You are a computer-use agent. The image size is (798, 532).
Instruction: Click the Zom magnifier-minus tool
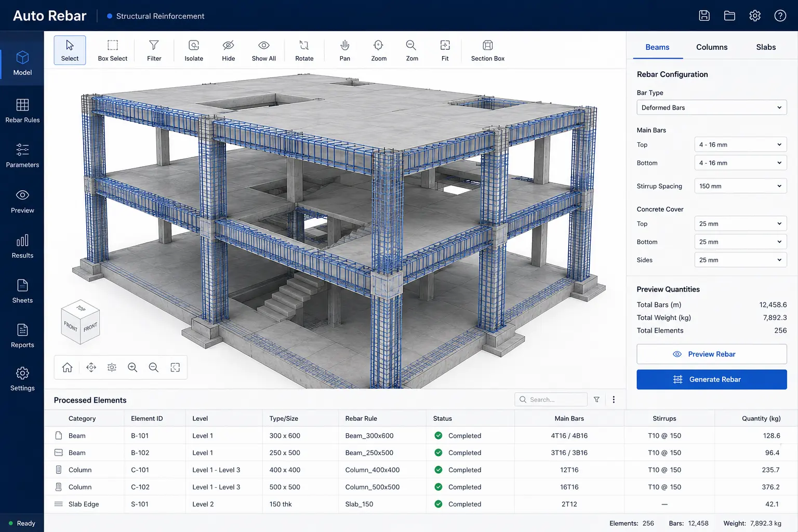click(x=412, y=50)
